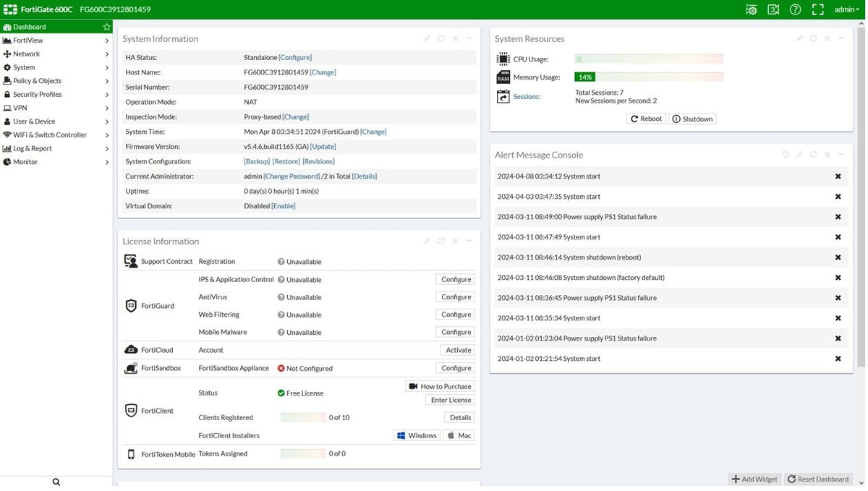Dismiss the System shutdown (factory default) alert
This screenshot has width=868, height=491.
pos(838,278)
